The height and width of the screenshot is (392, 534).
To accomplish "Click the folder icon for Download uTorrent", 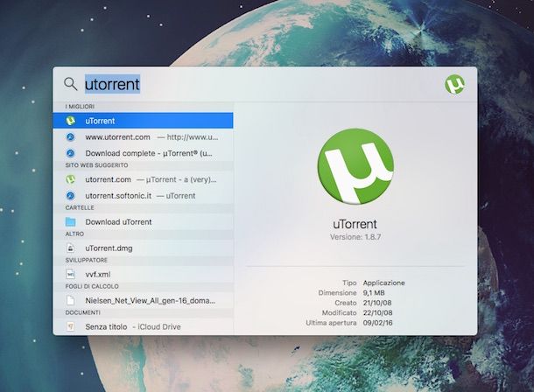I will point(71,222).
